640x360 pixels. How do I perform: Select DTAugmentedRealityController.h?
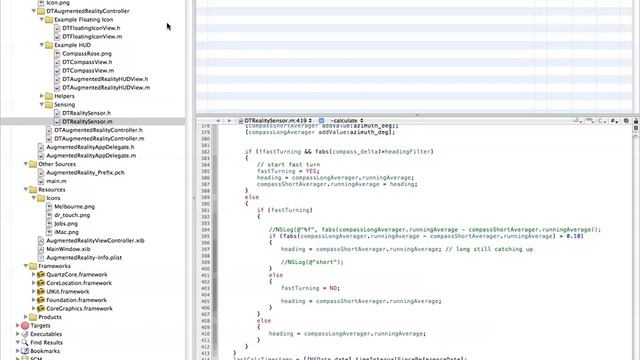[98, 130]
